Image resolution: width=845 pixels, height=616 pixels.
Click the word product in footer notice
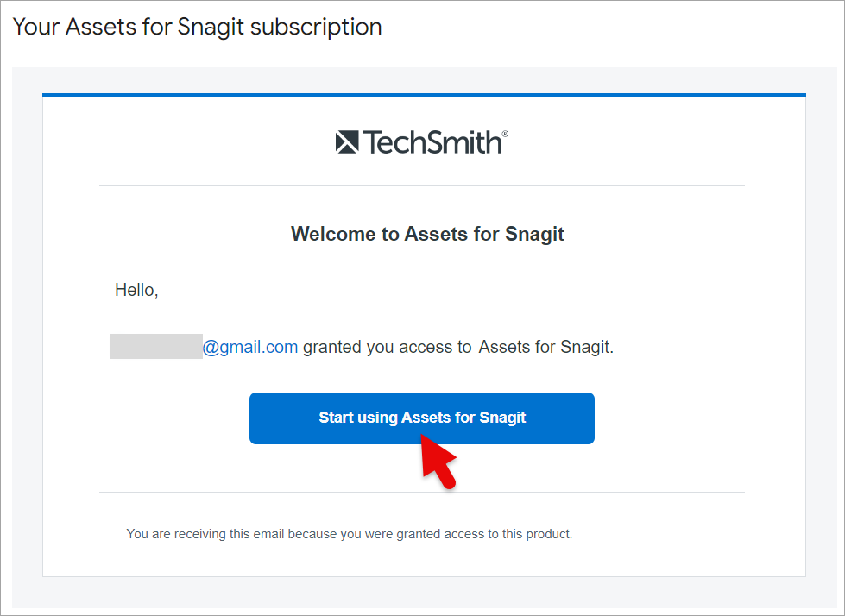[549, 534]
